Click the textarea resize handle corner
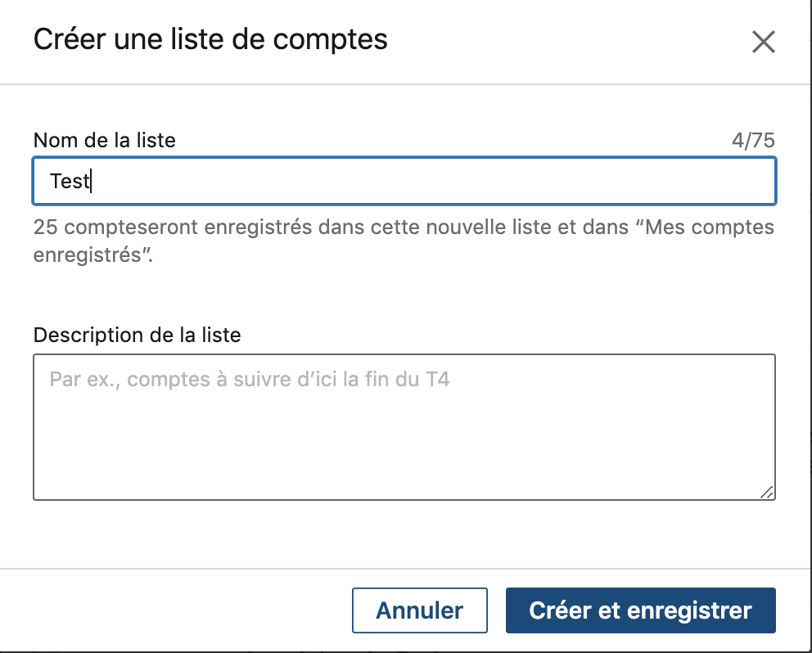The width and height of the screenshot is (812, 653). pos(767,493)
